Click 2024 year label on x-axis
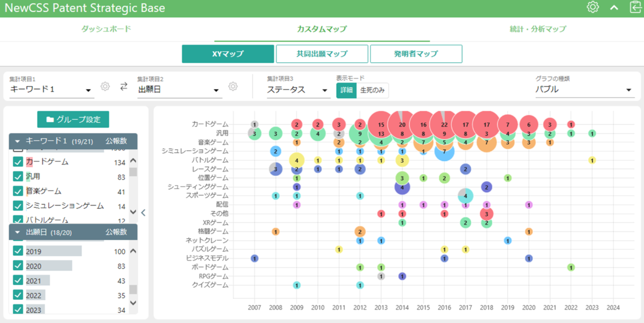Viewport: 644px width, 323px height. pos(613,307)
